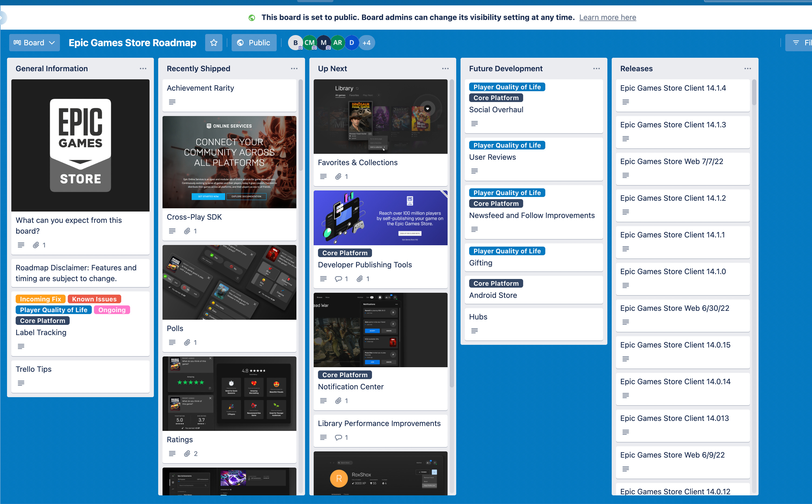Open the Ratings card title
The image size is (812, 504).
pyautogui.click(x=180, y=440)
